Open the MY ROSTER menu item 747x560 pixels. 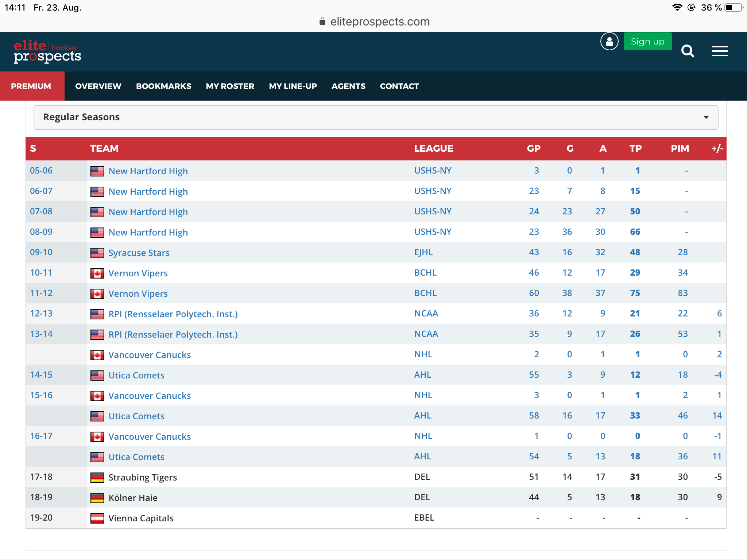click(230, 86)
